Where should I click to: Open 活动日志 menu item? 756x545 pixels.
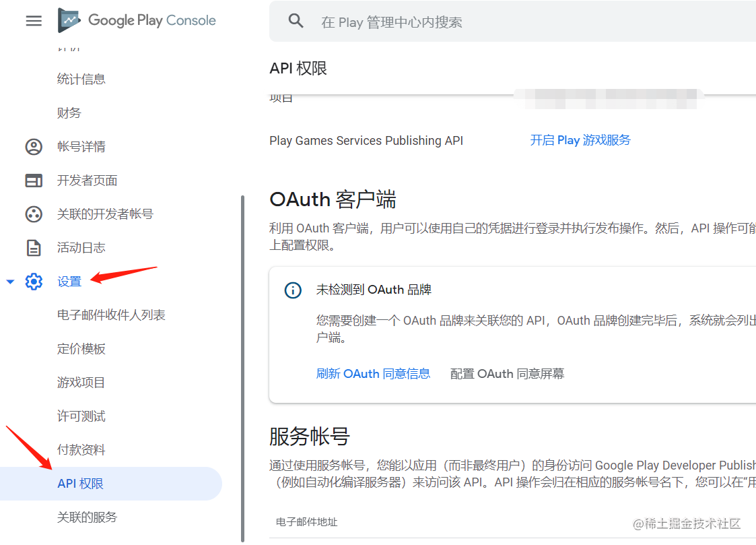(x=81, y=248)
